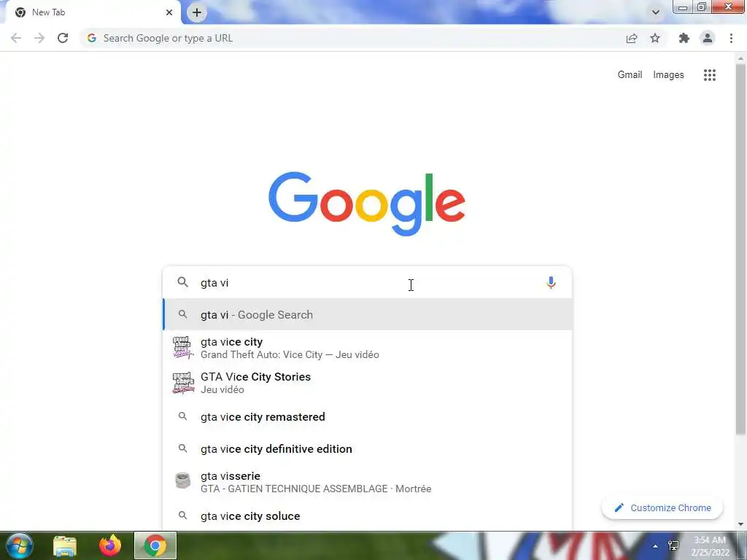Click 'Grand Theft Auto: Vice City — Jeu vidéo' text
Image resolution: width=747 pixels, height=560 pixels.
(290, 355)
